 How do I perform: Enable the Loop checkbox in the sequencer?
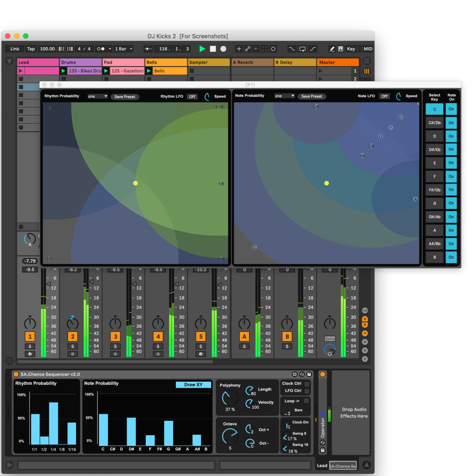306,401
